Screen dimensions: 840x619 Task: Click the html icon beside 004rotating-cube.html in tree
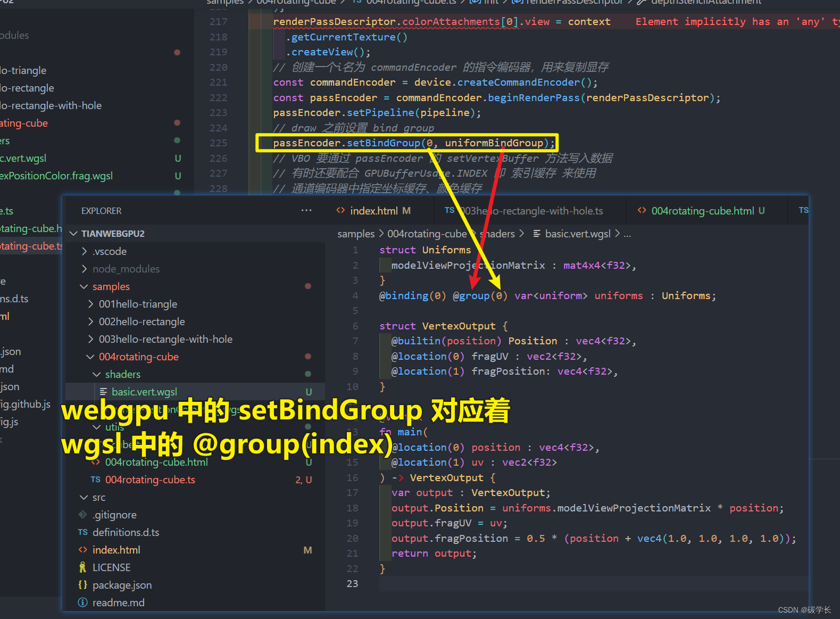click(96, 462)
